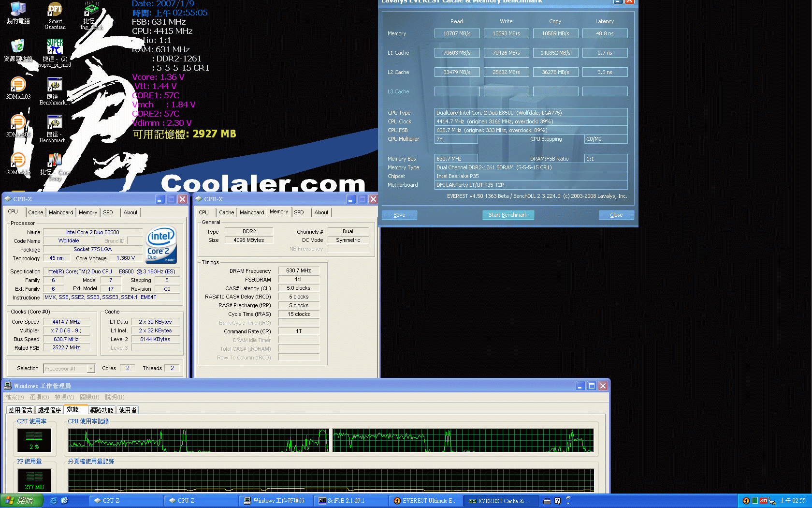The image size is (812, 508).
Task: Switch to SetFSB 2.1.69.1 taskbar button
Action: click(x=351, y=501)
